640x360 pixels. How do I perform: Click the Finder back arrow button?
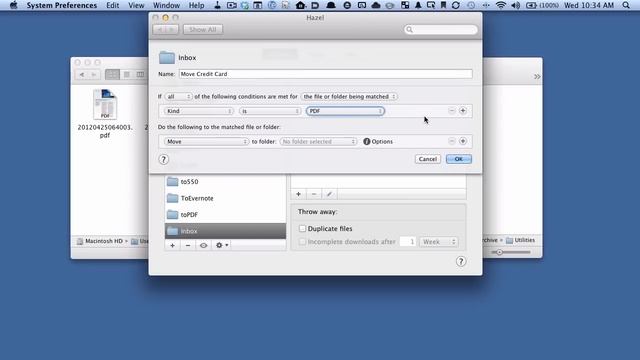(82, 74)
